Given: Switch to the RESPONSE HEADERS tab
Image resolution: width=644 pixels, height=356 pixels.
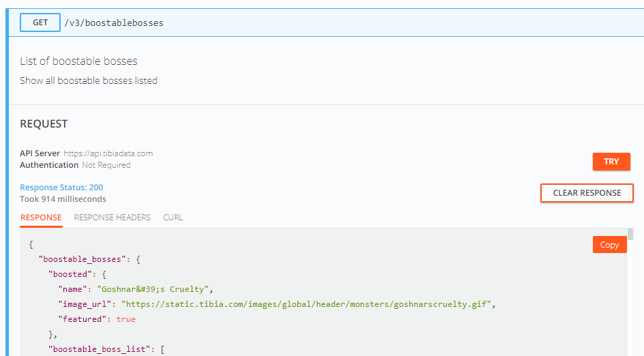Looking at the screenshot, I should pos(112,218).
